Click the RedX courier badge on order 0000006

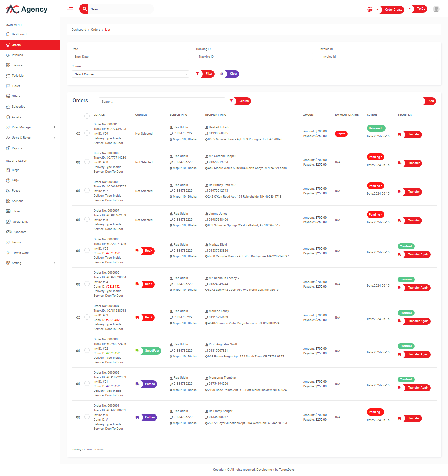pos(148,251)
